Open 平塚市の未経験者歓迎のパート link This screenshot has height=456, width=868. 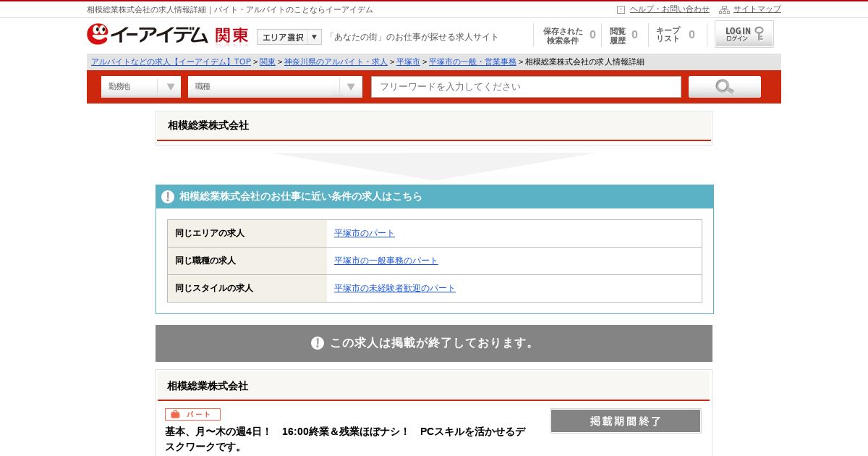[x=395, y=288]
